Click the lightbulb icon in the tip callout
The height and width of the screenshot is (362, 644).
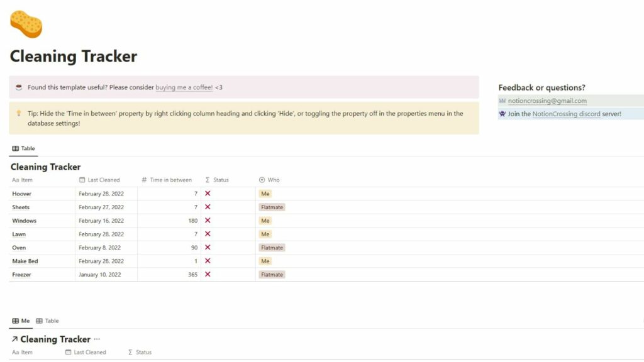[x=18, y=113]
